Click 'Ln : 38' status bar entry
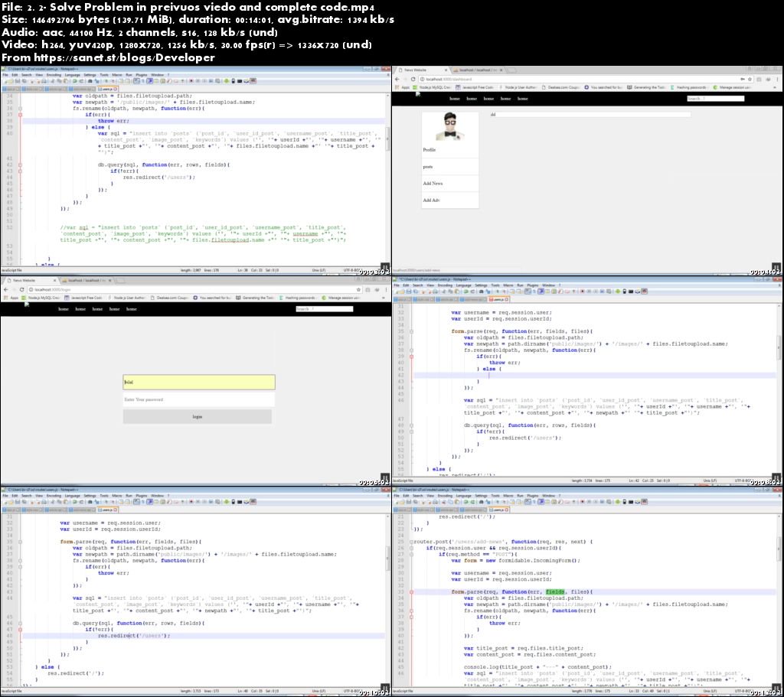 [x=242, y=270]
